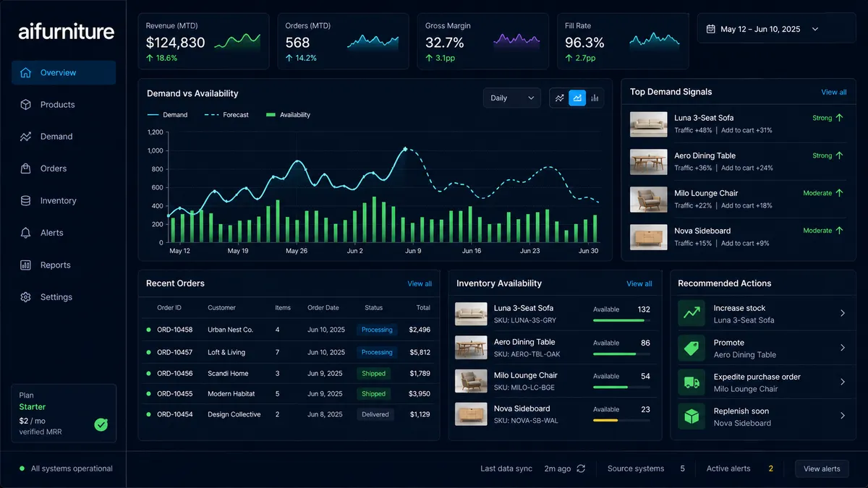Click the aifurniture logo
This screenshot has width=868, height=488.
(x=67, y=31)
